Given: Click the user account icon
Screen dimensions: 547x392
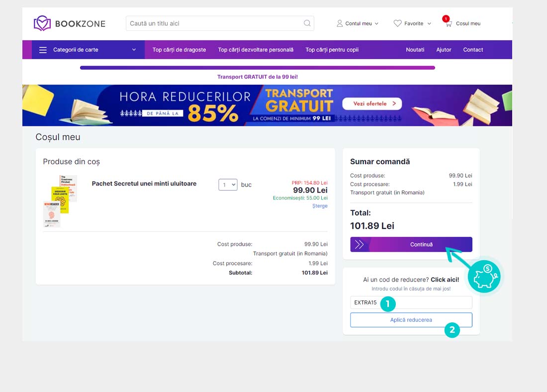Looking at the screenshot, I should click(x=340, y=23).
